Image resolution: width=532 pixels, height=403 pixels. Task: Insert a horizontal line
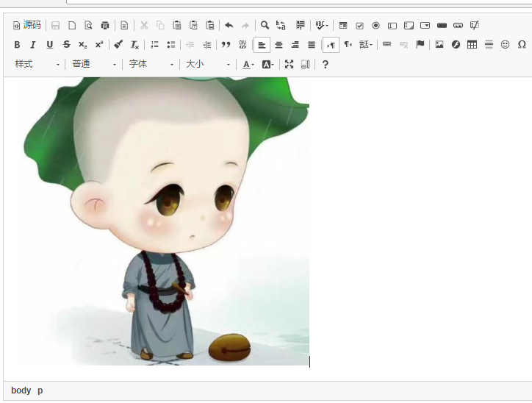[x=489, y=45]
